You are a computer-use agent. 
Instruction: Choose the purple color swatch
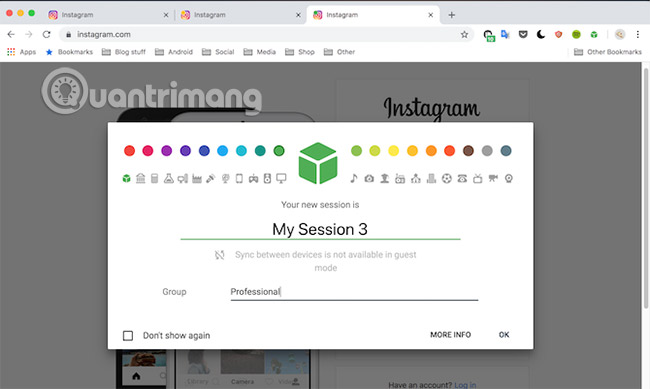pos(167,151)
